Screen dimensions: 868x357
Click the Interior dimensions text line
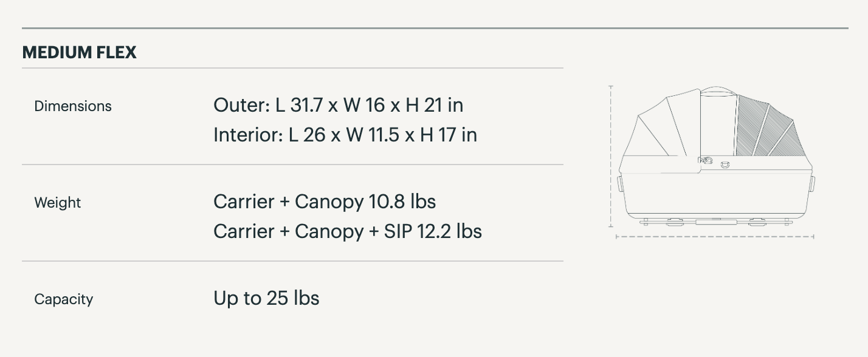click(345, 134)
